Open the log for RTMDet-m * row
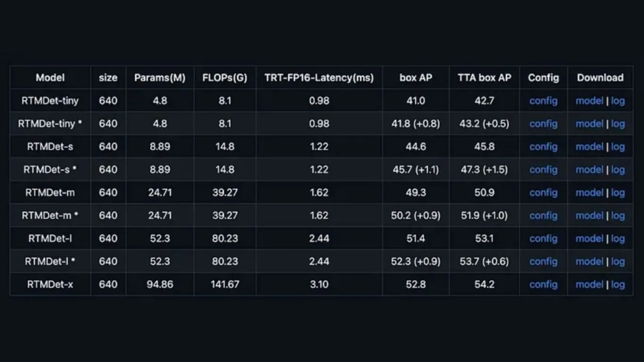Viewport: 644px width, 362px height. pyautogui.click(x=618, y=216)
